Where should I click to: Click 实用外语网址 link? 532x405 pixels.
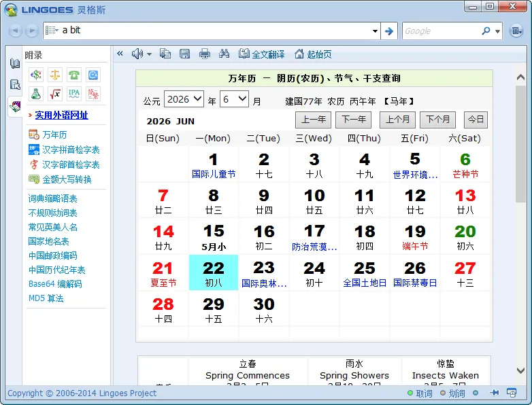point(61,116)
